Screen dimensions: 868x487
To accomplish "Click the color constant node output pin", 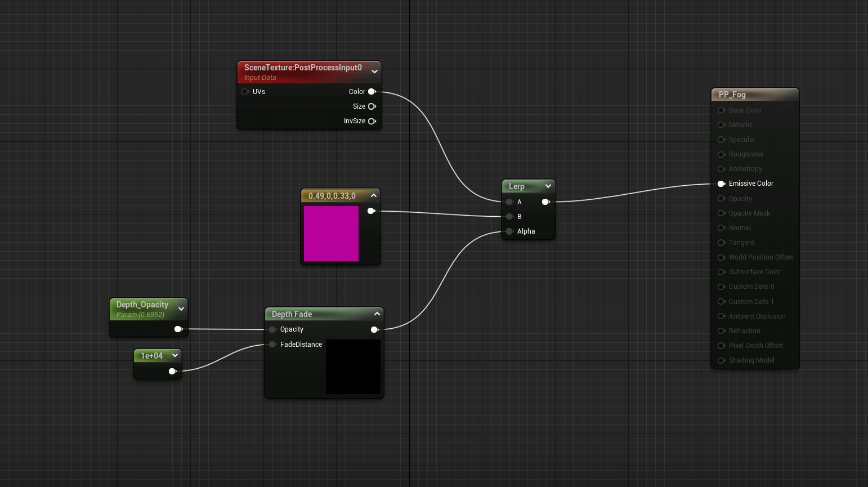I will tap(372, 211).
